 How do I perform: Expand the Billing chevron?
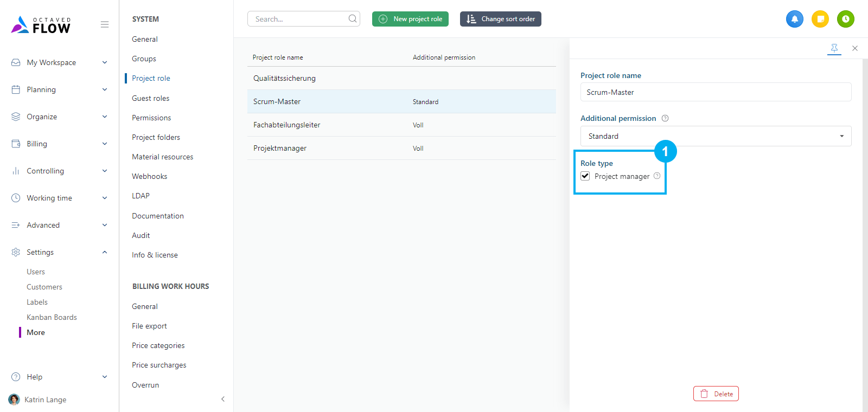(x=105, y=144)
